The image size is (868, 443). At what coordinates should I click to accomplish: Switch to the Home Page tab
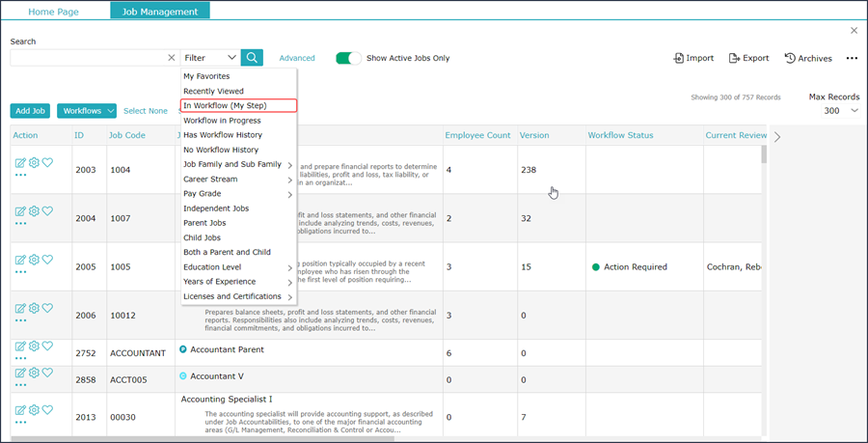click(54, 12)
